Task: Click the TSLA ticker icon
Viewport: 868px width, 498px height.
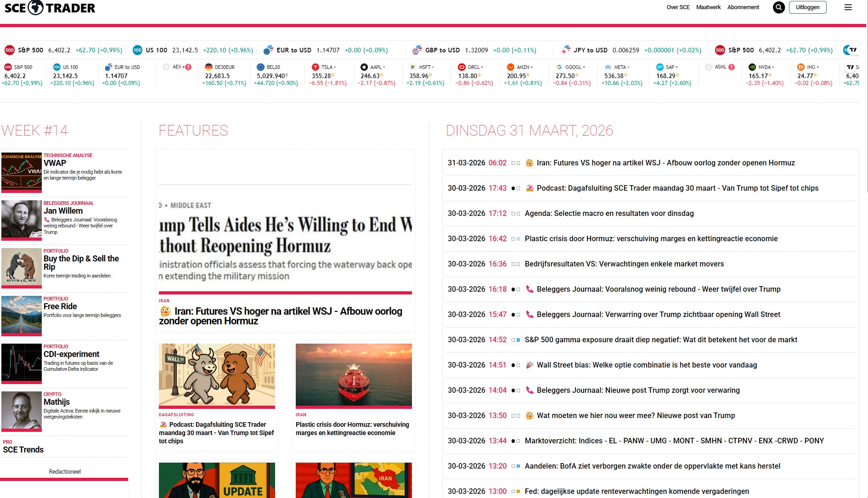Action: tap(315, 67)
